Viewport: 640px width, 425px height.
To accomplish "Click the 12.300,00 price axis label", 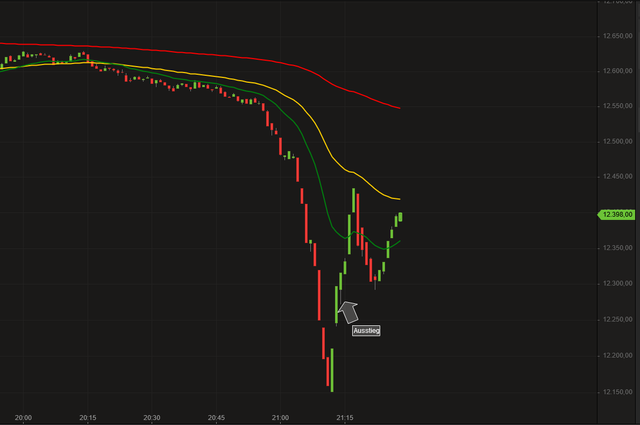I will pyautogui.click(x=618, y=284).
